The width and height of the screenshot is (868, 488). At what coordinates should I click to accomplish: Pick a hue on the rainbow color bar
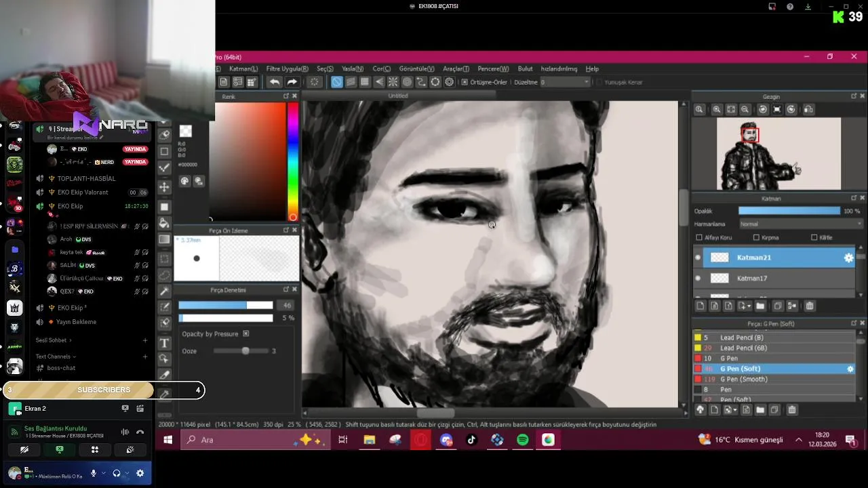292,161
